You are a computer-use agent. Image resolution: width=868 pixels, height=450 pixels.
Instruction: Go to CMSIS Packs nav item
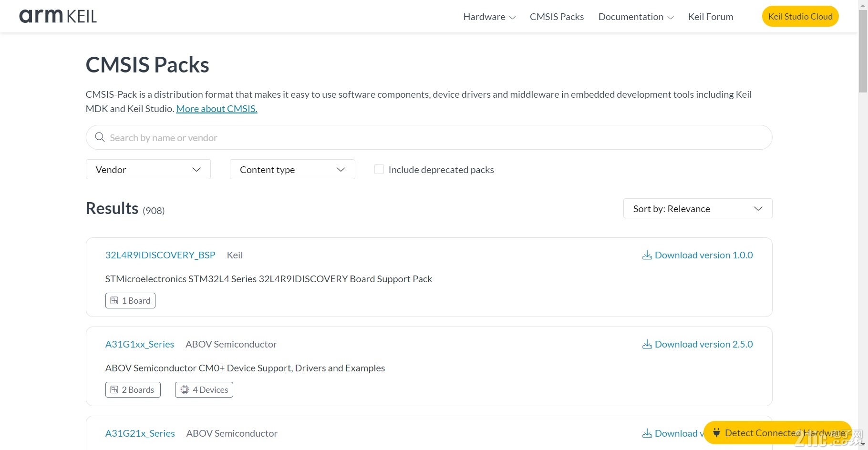pyautogui.click(x=557, y=17)
